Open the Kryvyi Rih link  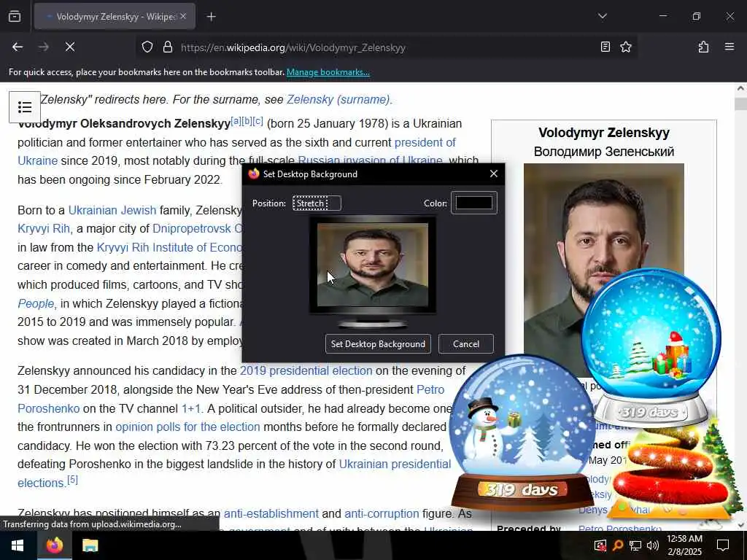(x=44, y=229)
